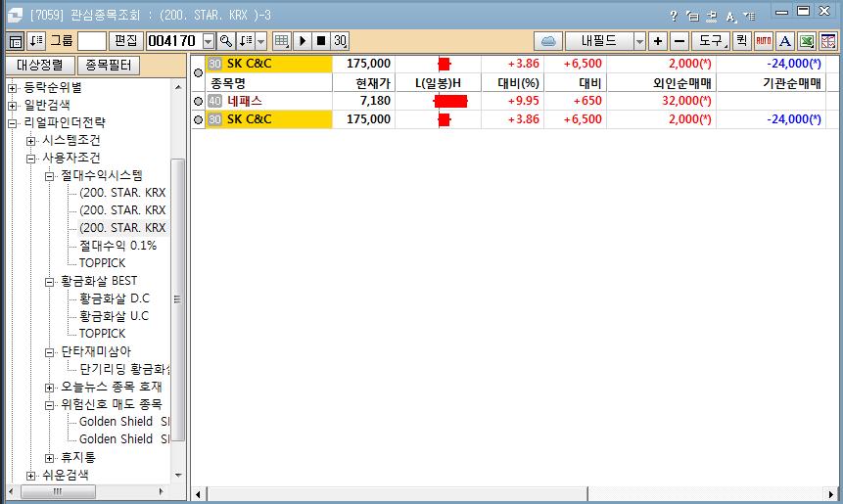The image size is (843, 504).
Task: Click the 편집 edit button
Action: coord(125,41)
